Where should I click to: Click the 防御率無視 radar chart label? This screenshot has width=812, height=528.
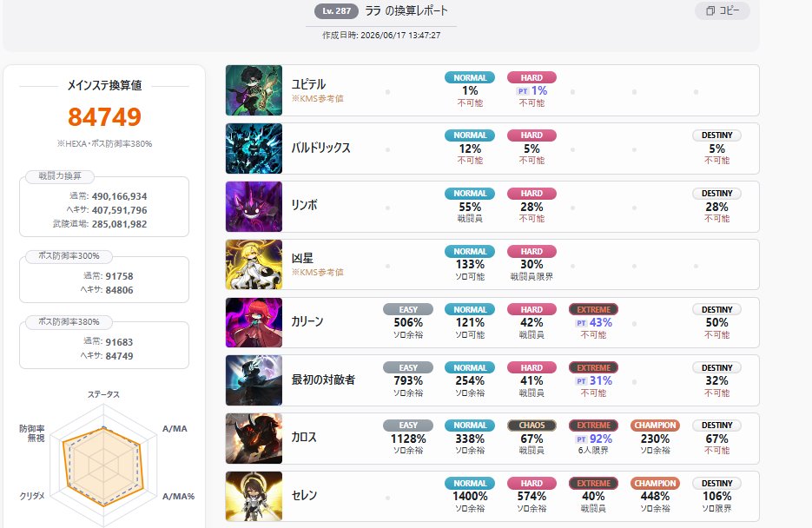[x=32, y=433]
